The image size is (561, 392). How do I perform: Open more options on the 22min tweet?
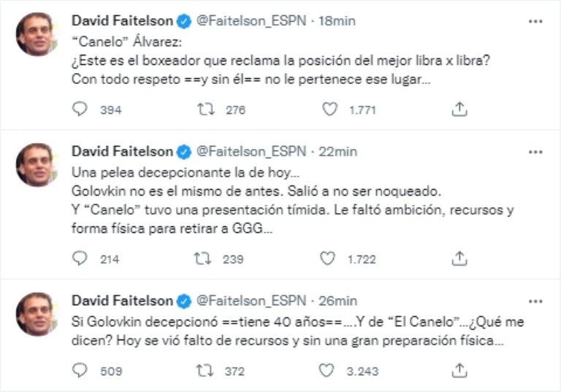pyautogui.click(x=535, y=151)
